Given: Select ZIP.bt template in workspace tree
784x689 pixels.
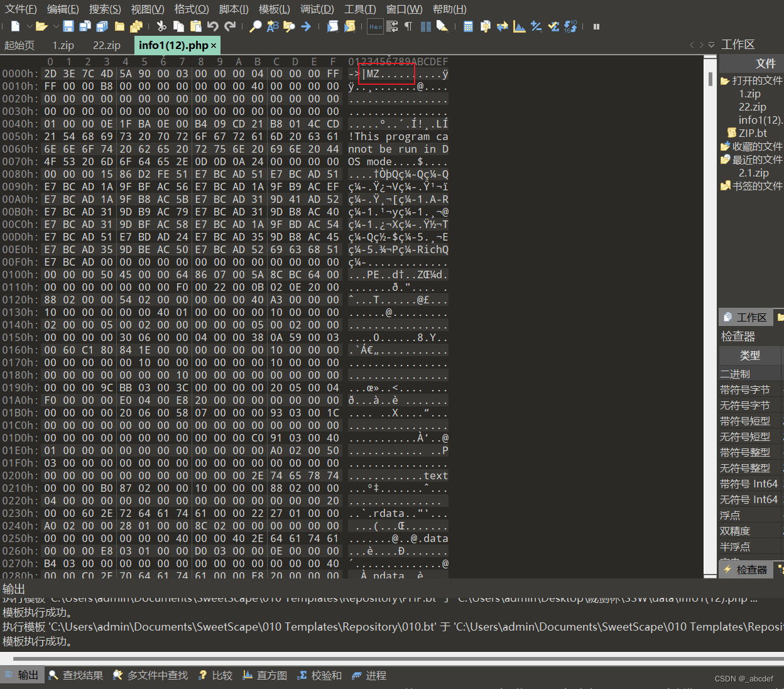Looking at the screenshot, I should tap(748, 133).
